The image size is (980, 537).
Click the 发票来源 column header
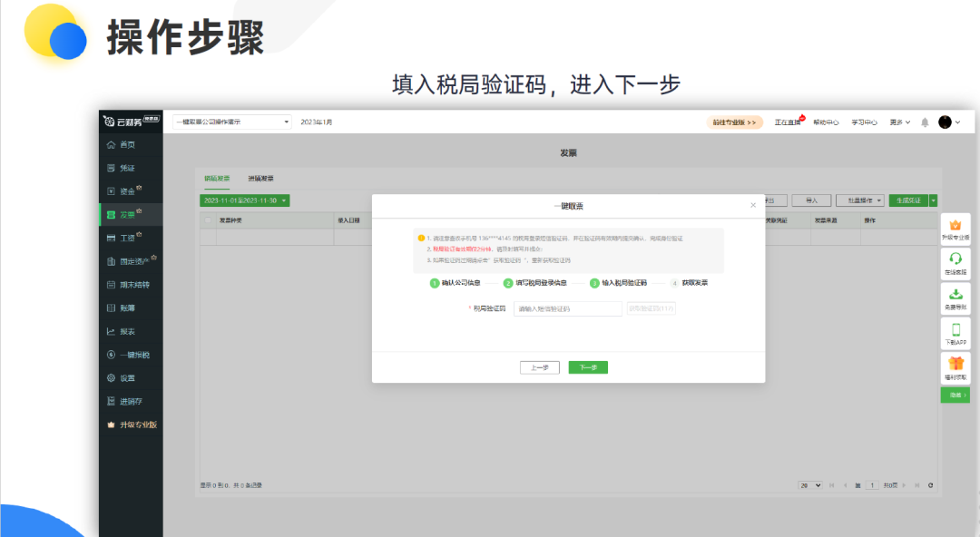826,220
